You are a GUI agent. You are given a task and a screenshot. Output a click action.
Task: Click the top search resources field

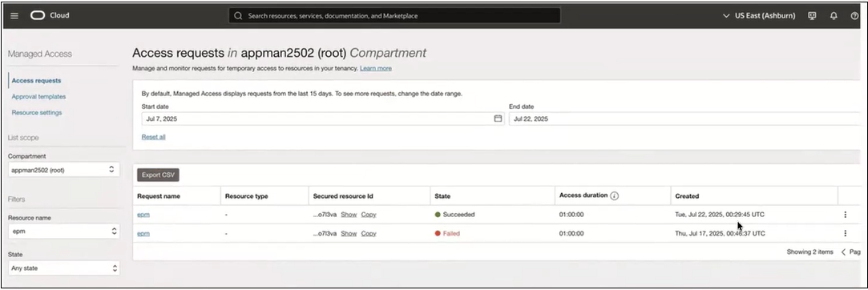pyautogui.click(x=394, y=16)
